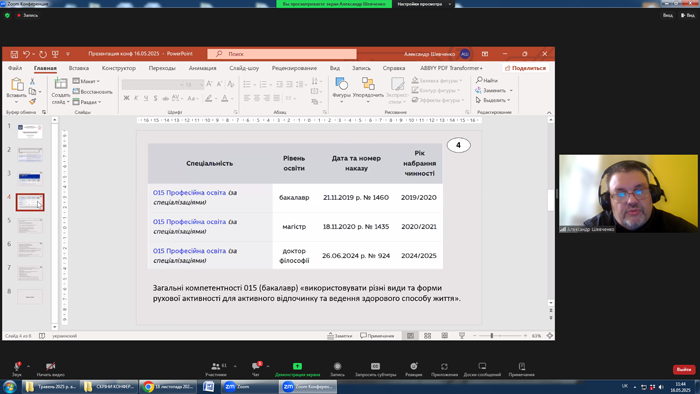The width and height of the screenshot is (700, 394).
Task: Switch to the Конструктор ribbon tab
Action: (118, 68)
